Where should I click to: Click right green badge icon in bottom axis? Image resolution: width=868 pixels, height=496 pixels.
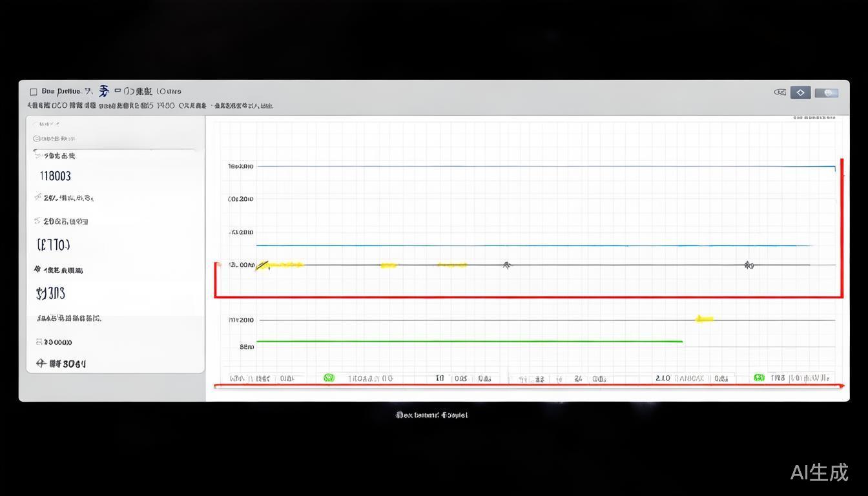point(759,378)
